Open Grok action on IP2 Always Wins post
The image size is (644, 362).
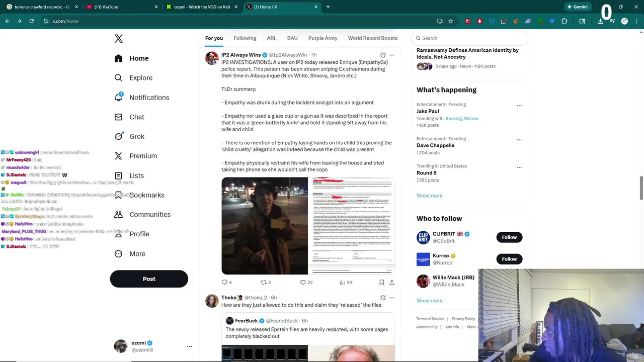click(383, 55)
